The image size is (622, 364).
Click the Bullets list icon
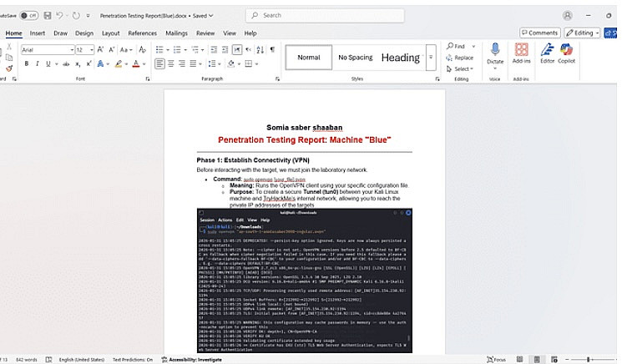click(x=159, y=49)
